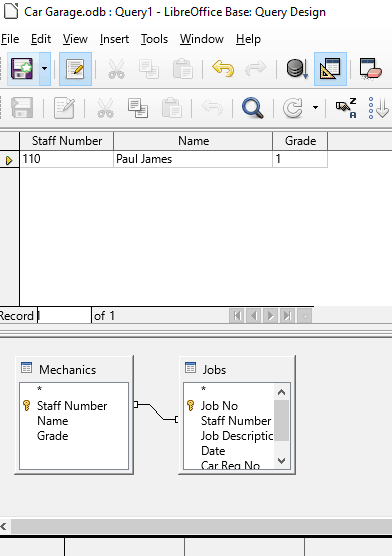Viewport: 392px width, 556px height.
Task: Click the Staff Number column header
Action: pos(67,141)
